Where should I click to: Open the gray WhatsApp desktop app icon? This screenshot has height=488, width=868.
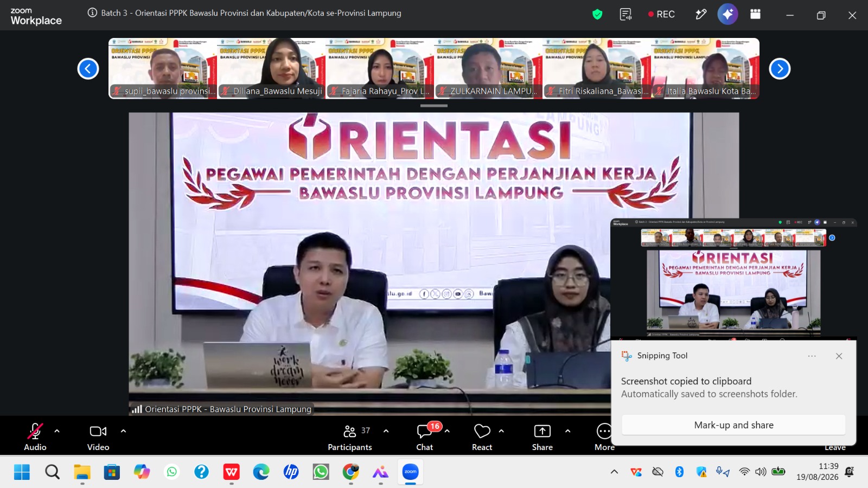pyautogui.click(x=321, y=472)
